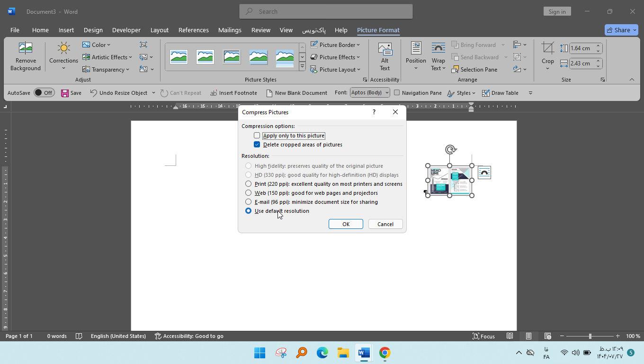Check Apply only to this picture

(x=257, y=136)
